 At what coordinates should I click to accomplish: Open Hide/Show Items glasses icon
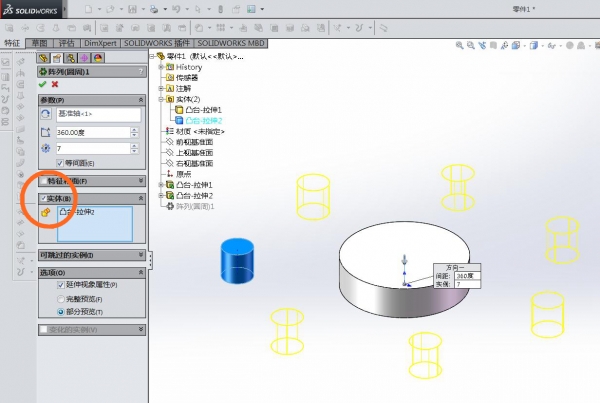pyautogui.click(x=551, y=46)
